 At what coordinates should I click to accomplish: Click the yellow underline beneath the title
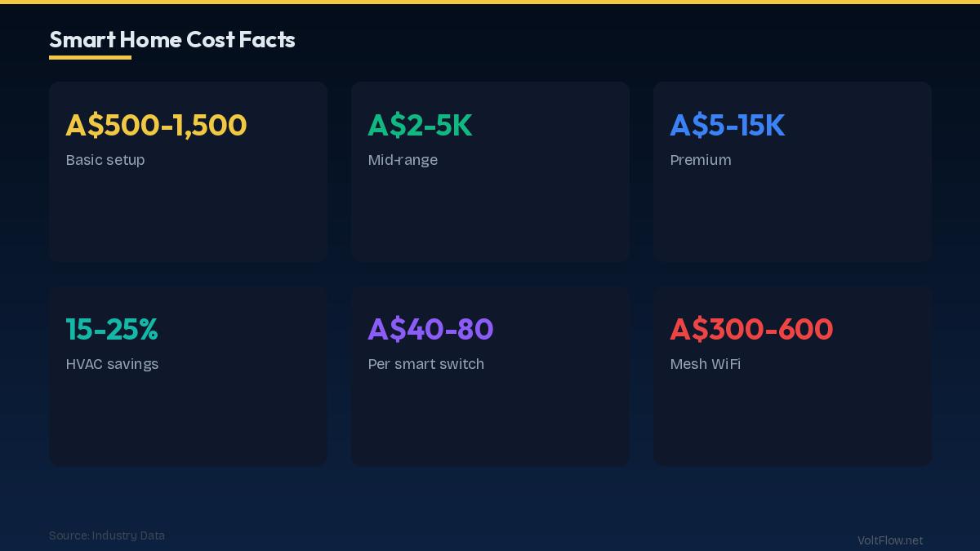tap(90, 57)
